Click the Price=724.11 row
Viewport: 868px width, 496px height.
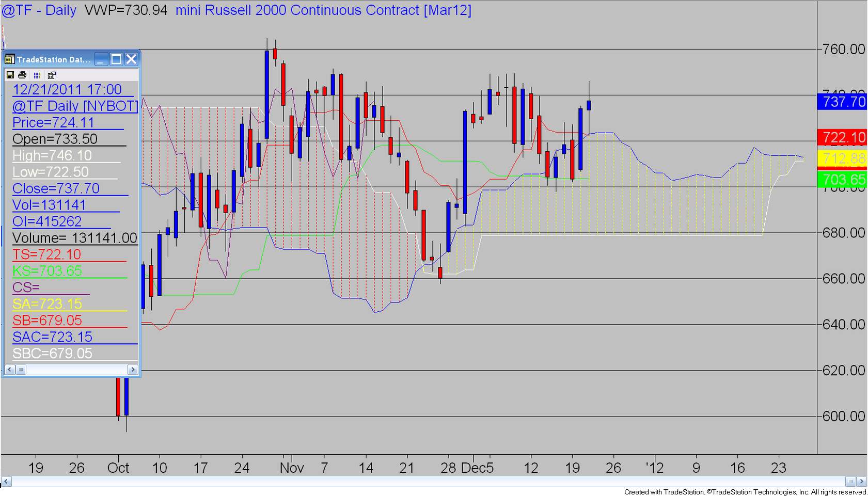[53, 122]
